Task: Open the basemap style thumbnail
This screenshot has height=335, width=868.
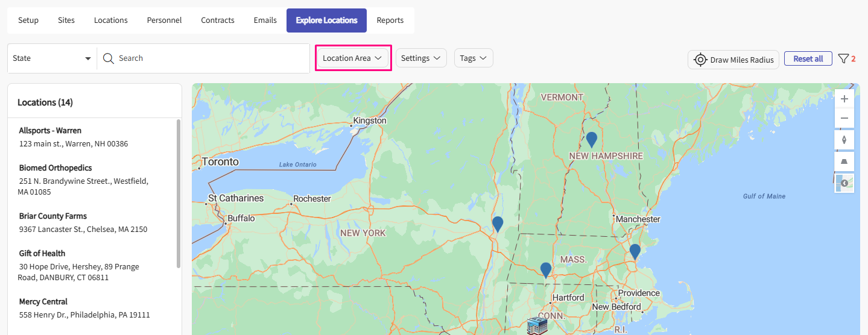Action: 844,183
